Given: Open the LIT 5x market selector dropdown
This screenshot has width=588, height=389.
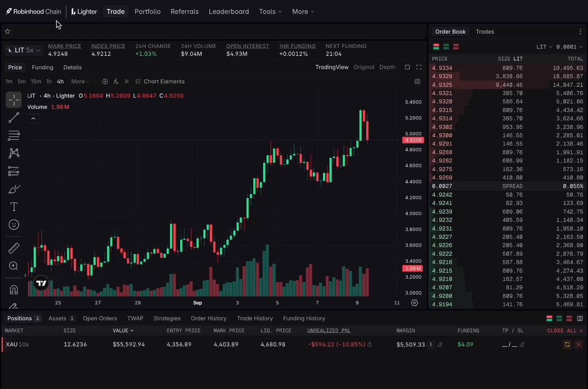Looking at the screenshot, I should click(24, 50).
